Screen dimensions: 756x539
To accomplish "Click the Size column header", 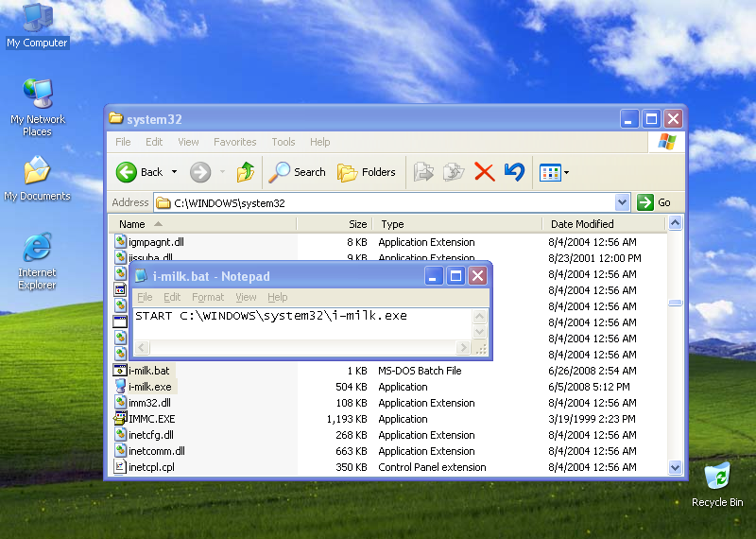I will click(x=357, y=224).
